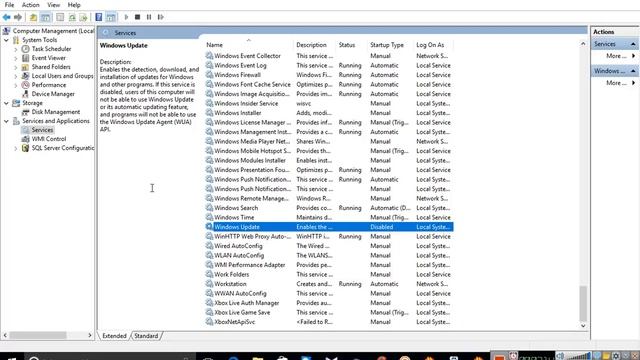Viewport: 640px width, 360px height.
Task: Toggle the Show/Hide Console Tree icon
Action: [46, 17]
